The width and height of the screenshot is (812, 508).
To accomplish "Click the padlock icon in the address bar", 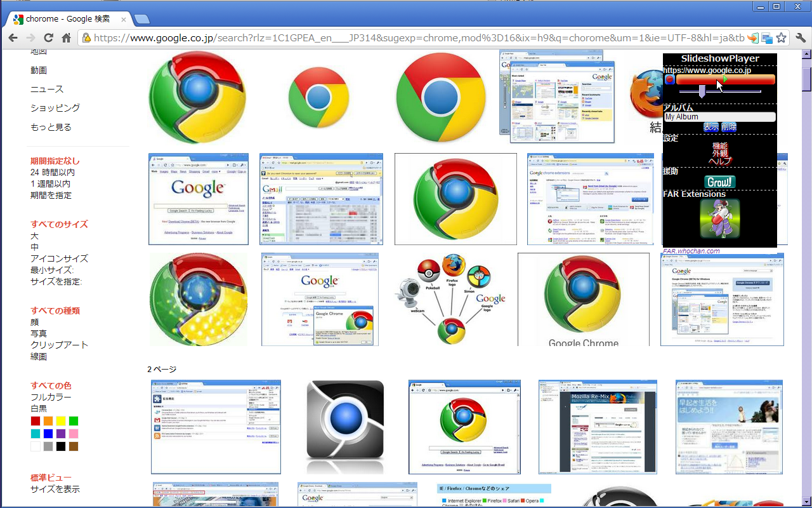I will point(87,38).
